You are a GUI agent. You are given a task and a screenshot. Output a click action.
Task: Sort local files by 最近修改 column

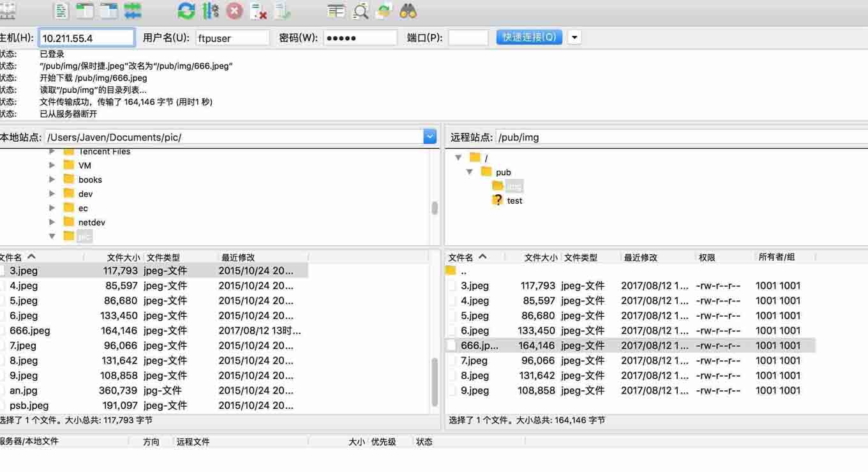pyautogui.click(x=237, y=257)
